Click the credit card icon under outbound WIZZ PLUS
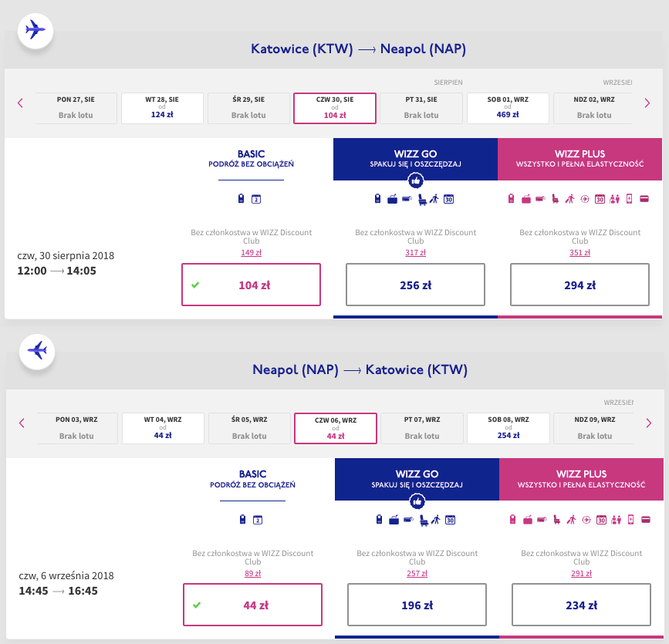 point(644,199)
